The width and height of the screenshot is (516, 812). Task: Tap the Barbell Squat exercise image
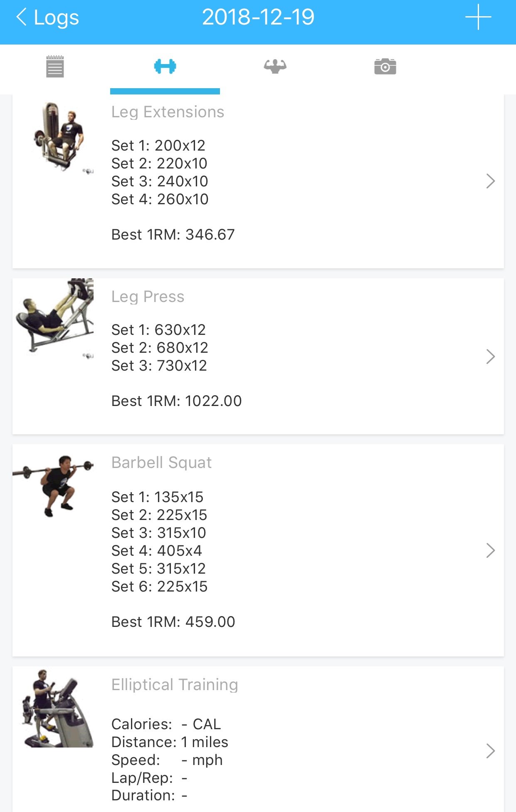pyautogui.click(x=54, y=485)
